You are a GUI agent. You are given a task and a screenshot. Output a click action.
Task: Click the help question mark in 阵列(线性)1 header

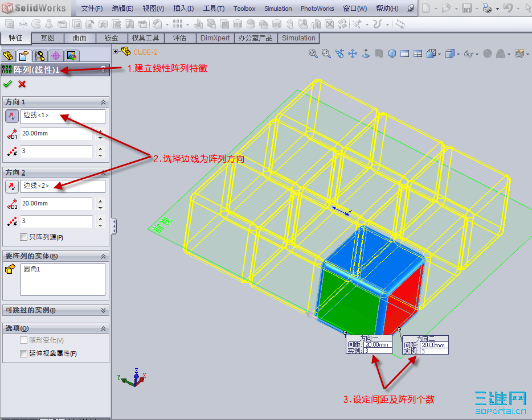(x=104, y=69)
